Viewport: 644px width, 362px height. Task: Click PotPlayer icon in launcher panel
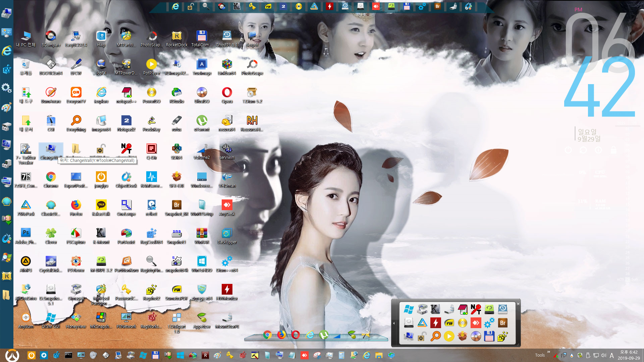449,336
